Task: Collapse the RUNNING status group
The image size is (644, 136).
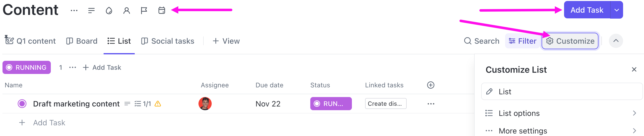Action: 27,68
